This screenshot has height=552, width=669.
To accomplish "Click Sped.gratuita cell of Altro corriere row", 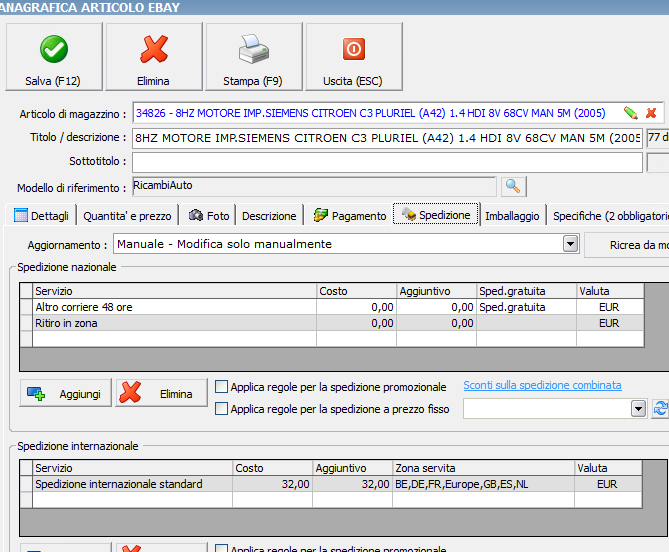I will point(526,307).
